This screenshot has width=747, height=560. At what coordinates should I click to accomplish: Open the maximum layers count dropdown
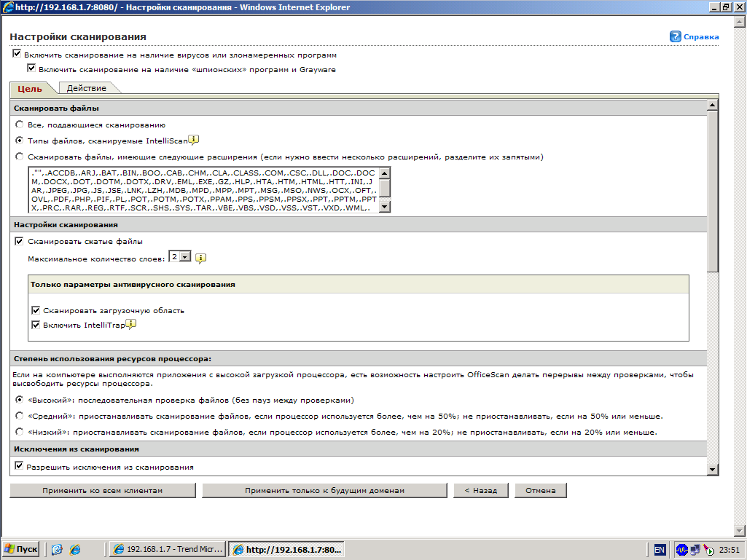pyautogui.click(x=180, y=256)
